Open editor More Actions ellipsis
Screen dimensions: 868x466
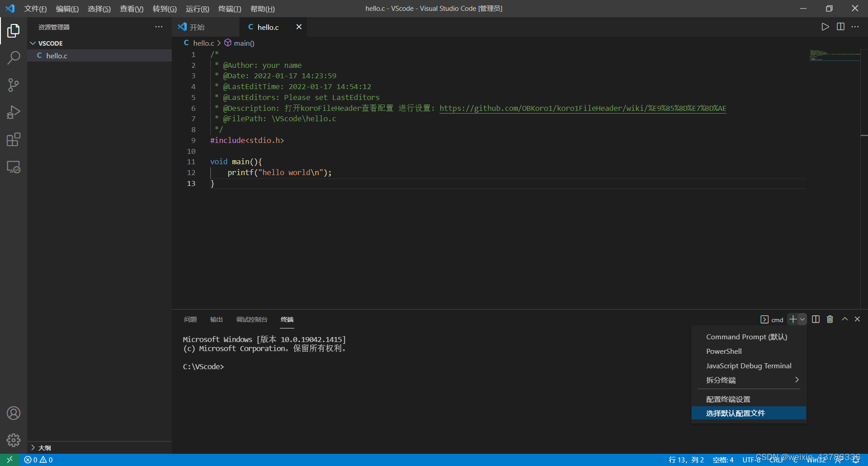pos(855,27)
